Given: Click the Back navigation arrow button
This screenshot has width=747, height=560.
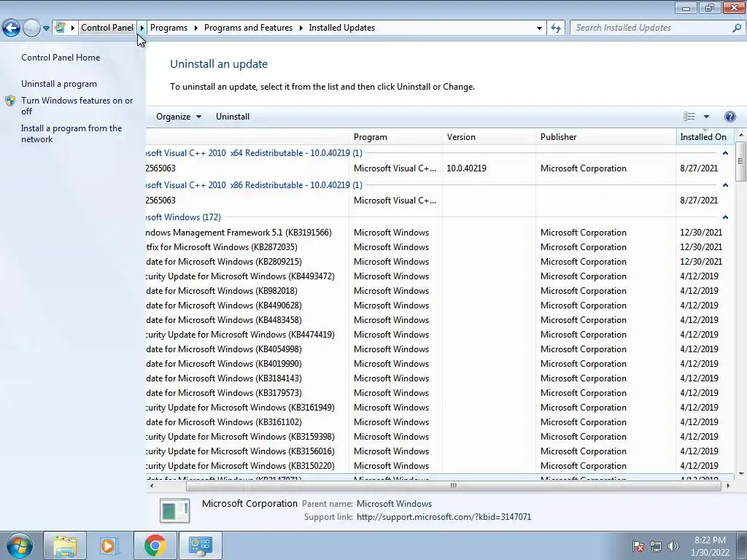Looking at the screenshot, I should 12,28.
